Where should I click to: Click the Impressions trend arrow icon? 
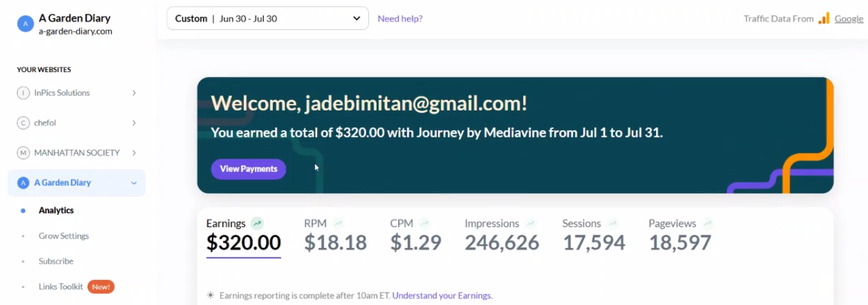pyautogui.click(x=531, y=223)
